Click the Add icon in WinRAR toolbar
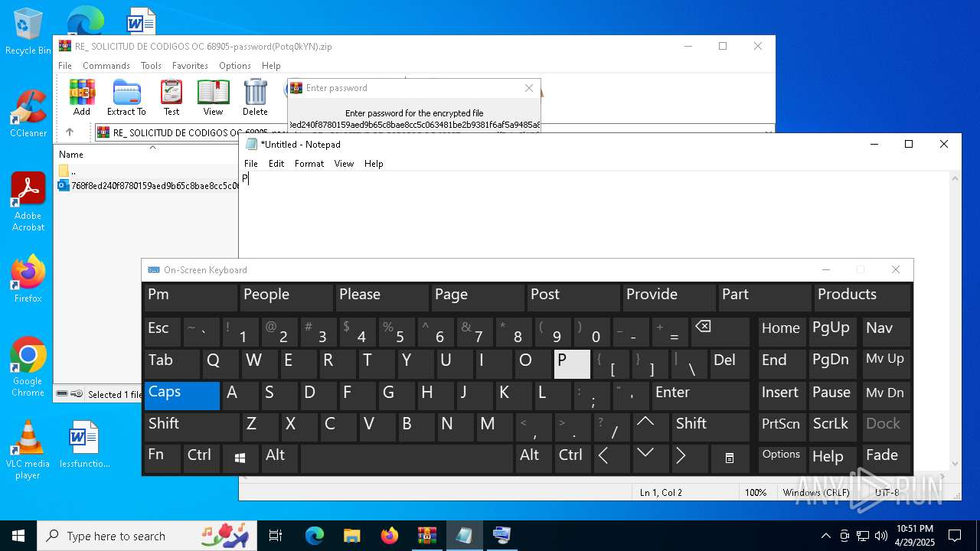980x551 pixels. pyautogui.click(x=82, y=97)
